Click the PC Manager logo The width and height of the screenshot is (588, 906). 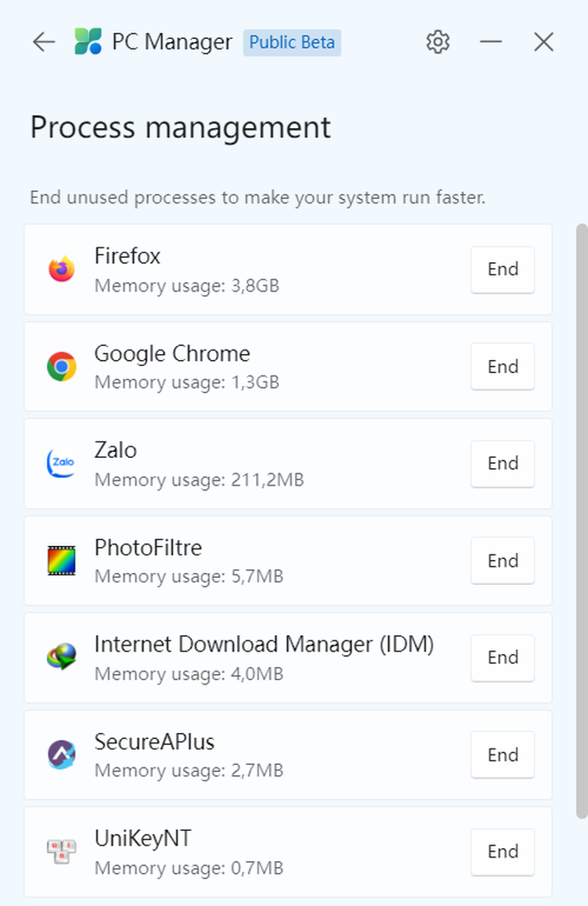click(x=86, y=42)
